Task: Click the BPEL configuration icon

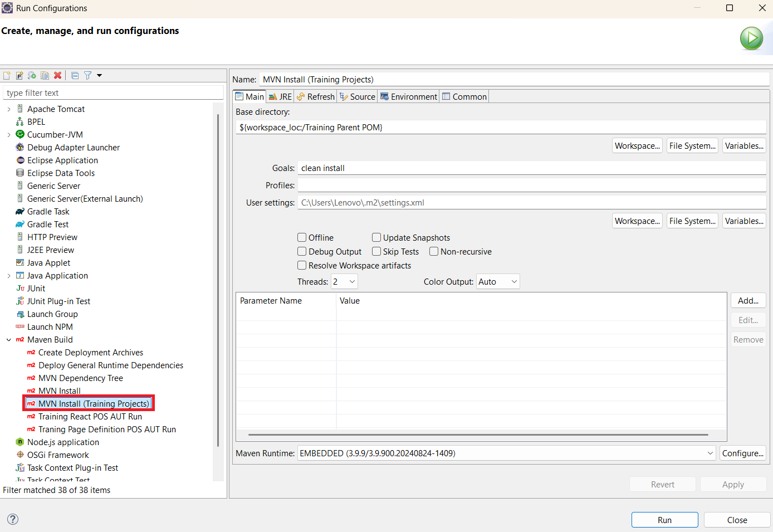Action: pos(20,122)
